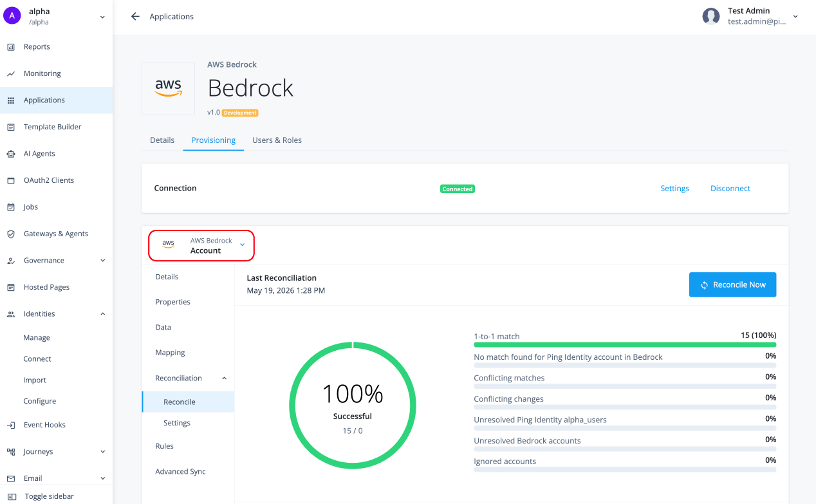Open Details in the provisioning side menu
The image size is (816, 504).
(167, 277)
